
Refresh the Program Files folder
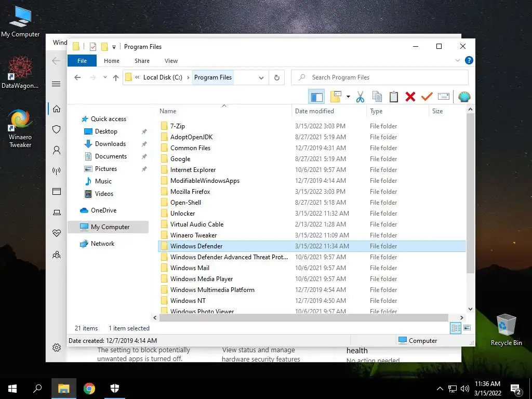(277, 78)
